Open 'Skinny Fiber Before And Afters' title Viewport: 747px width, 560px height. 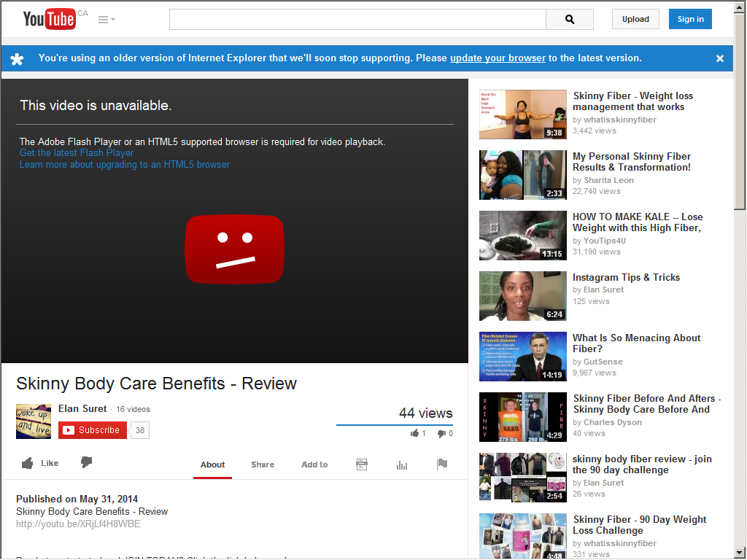click(647, 404)
